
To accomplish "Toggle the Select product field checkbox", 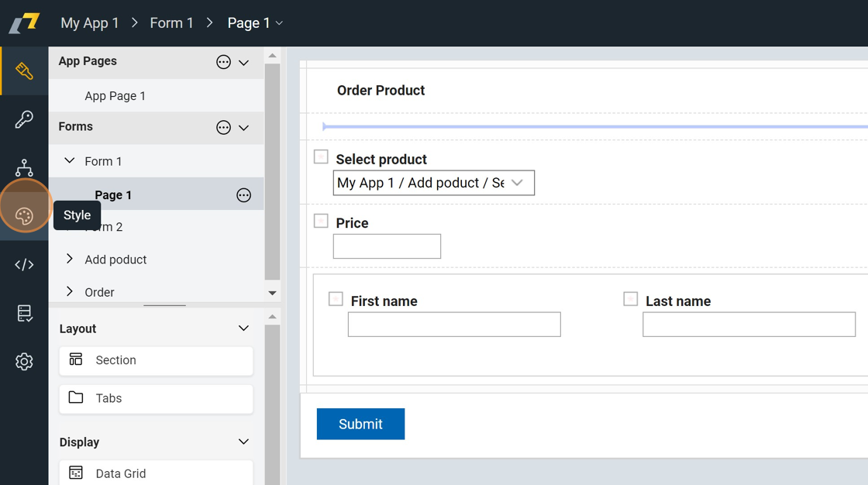I will 321,157.
